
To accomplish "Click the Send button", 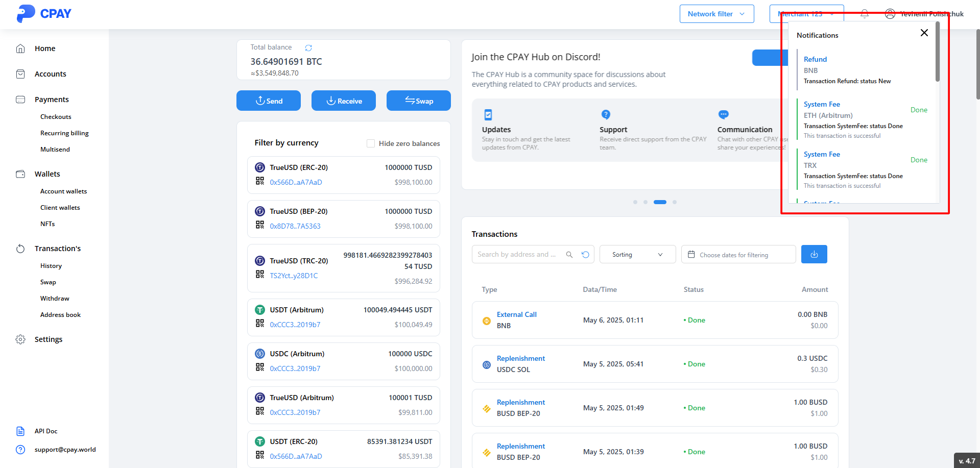I will pyautogui.click(x=269, y=101).
